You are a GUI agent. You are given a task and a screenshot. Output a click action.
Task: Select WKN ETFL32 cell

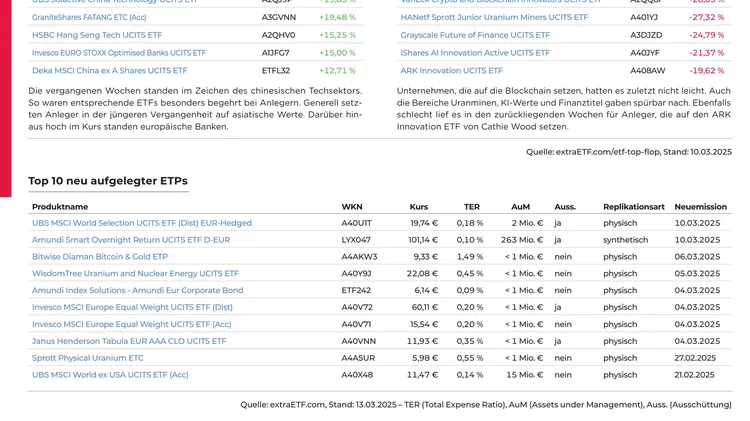(x=276, y=70)
